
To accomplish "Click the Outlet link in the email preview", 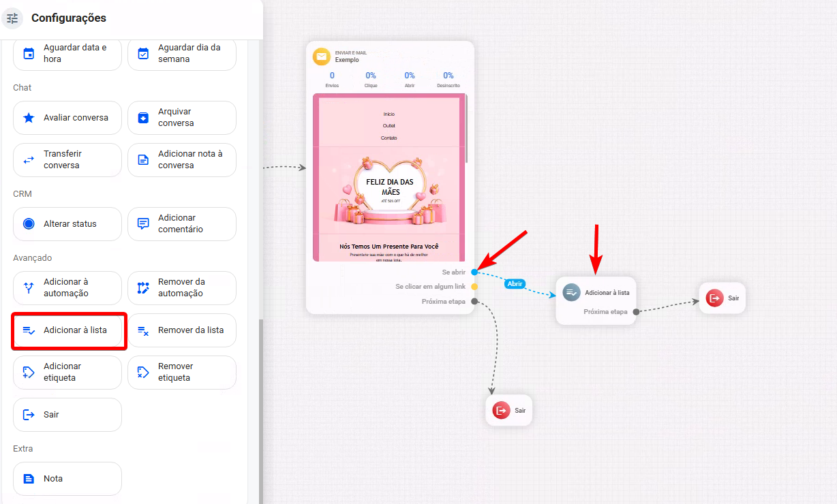I will tap(389, 125).
